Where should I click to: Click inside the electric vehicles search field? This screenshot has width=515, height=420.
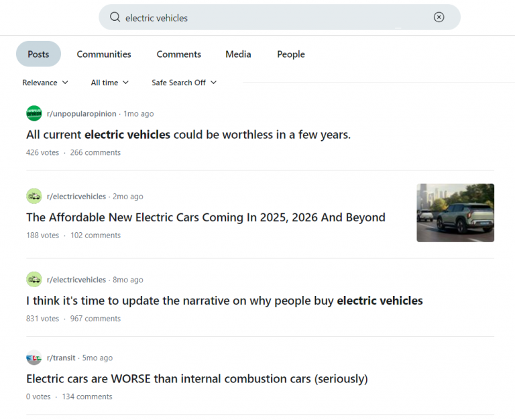(x=268, y=18)
